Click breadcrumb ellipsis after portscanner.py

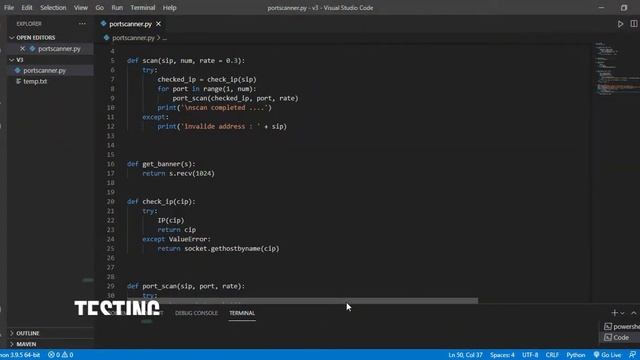tap(165, 38)
